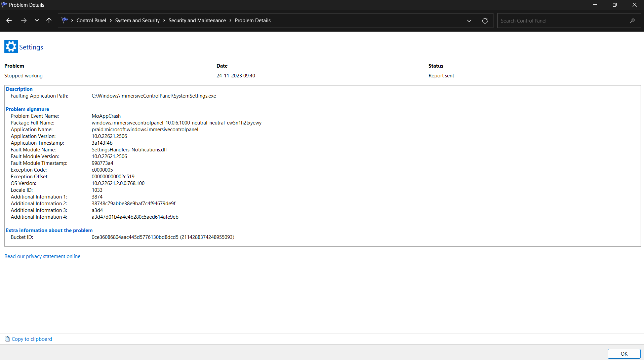Select exception offset 000000000002c519
The width and height of the screenshot is (644, 360).
[x=113, y=177]
